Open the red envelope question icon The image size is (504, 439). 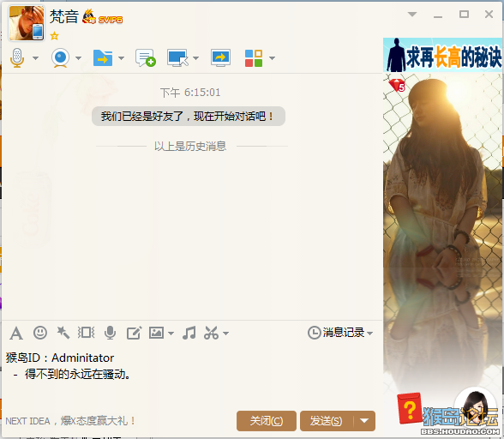tap(409, 408)
